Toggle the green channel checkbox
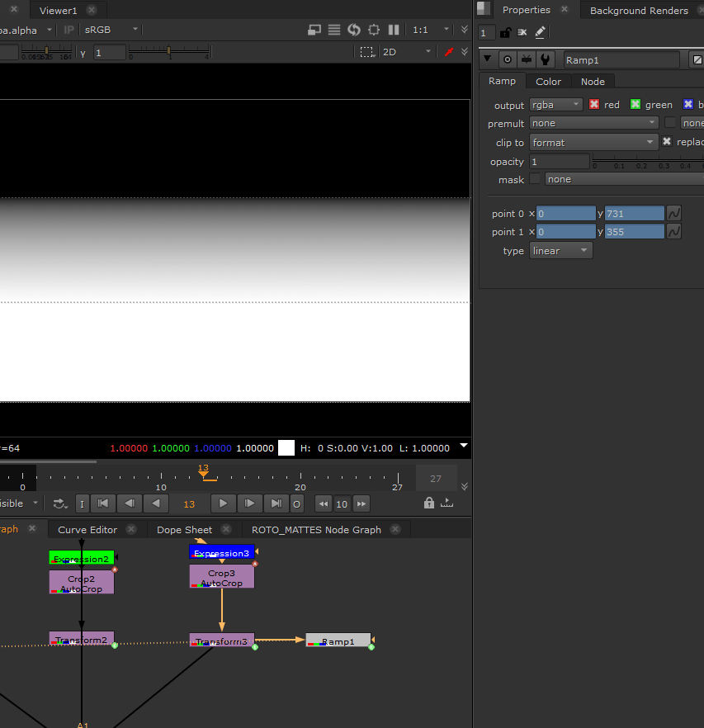This screenshot has height=728, width=704. [x=635, y=105]
